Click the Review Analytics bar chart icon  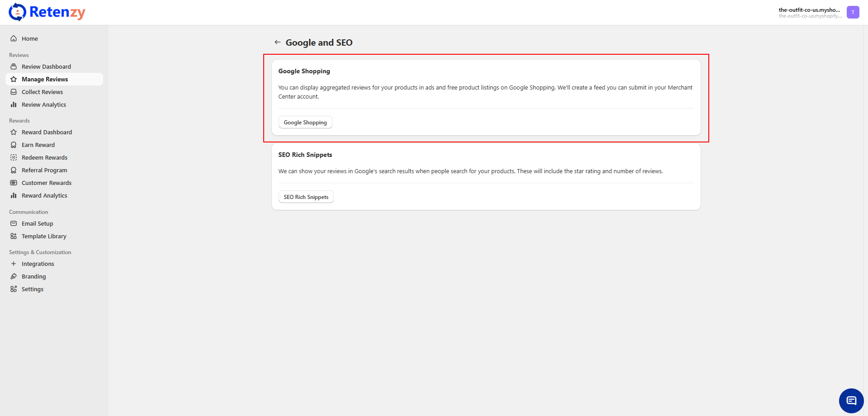tap(14, 105)
